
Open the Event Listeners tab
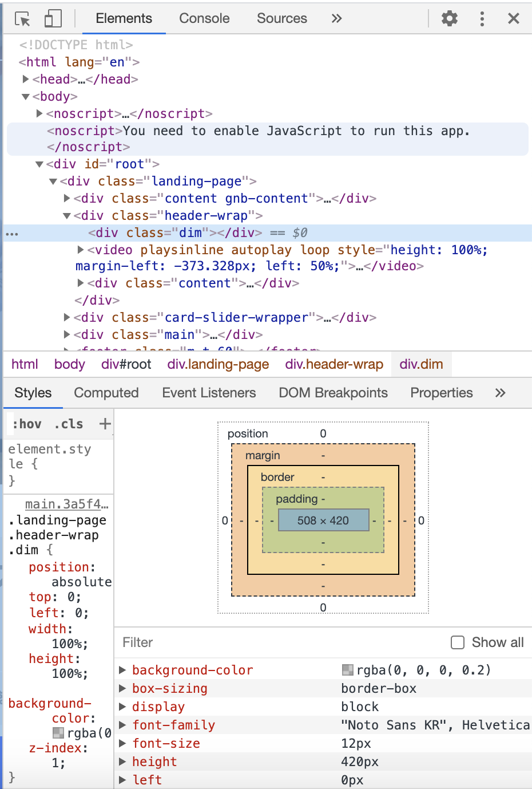point(209,393)
